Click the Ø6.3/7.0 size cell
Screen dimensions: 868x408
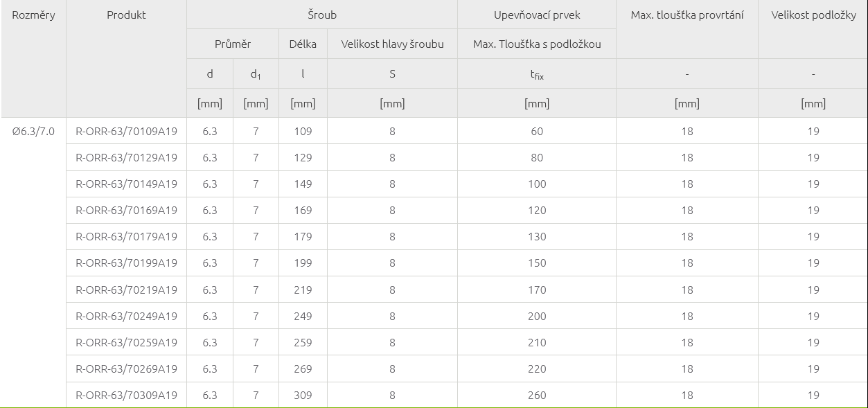pyautogui.click(x=33, y=131)
